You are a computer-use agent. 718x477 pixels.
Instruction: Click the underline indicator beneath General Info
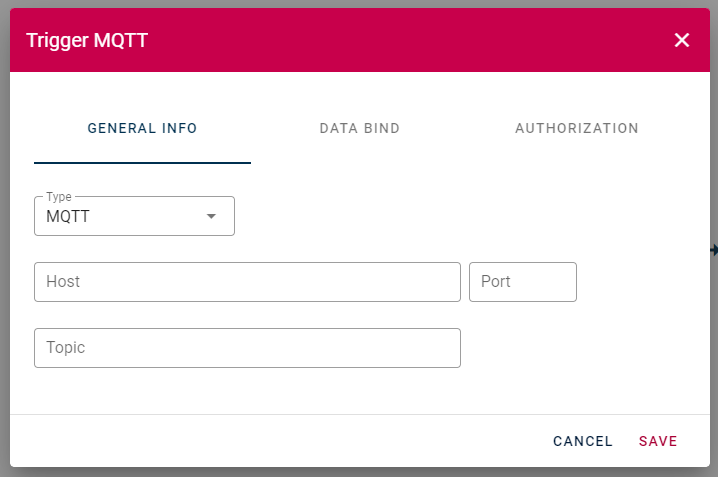142,163
